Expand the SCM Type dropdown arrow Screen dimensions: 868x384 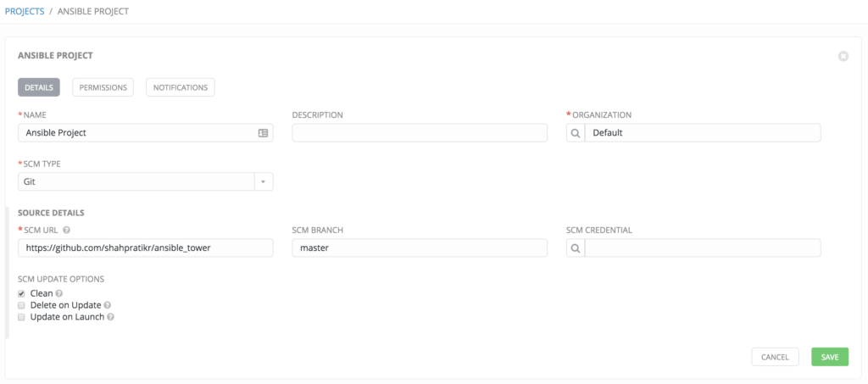(x=263, y=181)
